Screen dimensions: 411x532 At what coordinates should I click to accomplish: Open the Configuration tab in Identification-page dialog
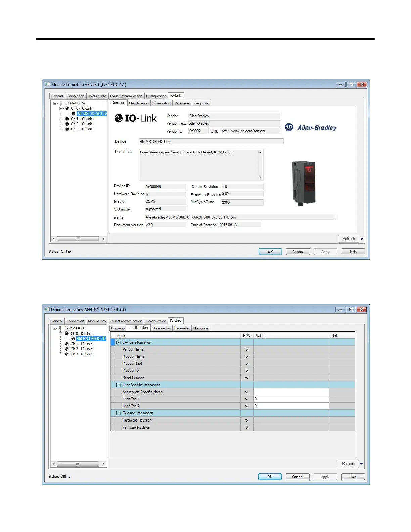pyautogui.click(x=156, y=321)
